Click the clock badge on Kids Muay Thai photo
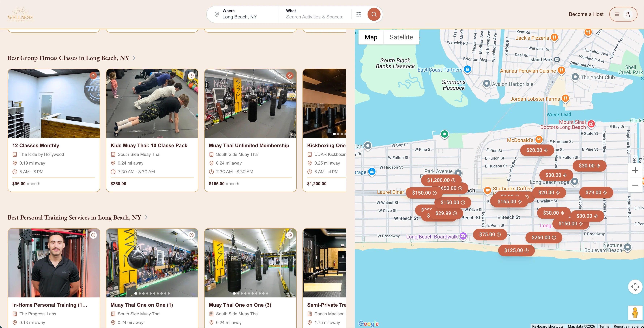Viewport: 644px width, 328px height. point(192,76)
